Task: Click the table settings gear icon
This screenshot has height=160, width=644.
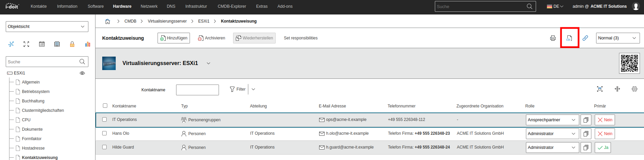Action: pos(635,89)
